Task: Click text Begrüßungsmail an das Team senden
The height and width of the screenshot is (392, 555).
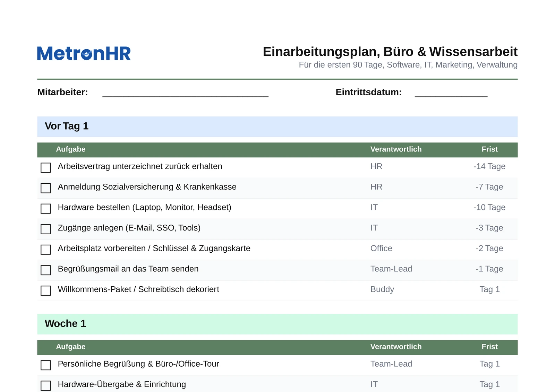Action: coord(128,269)
